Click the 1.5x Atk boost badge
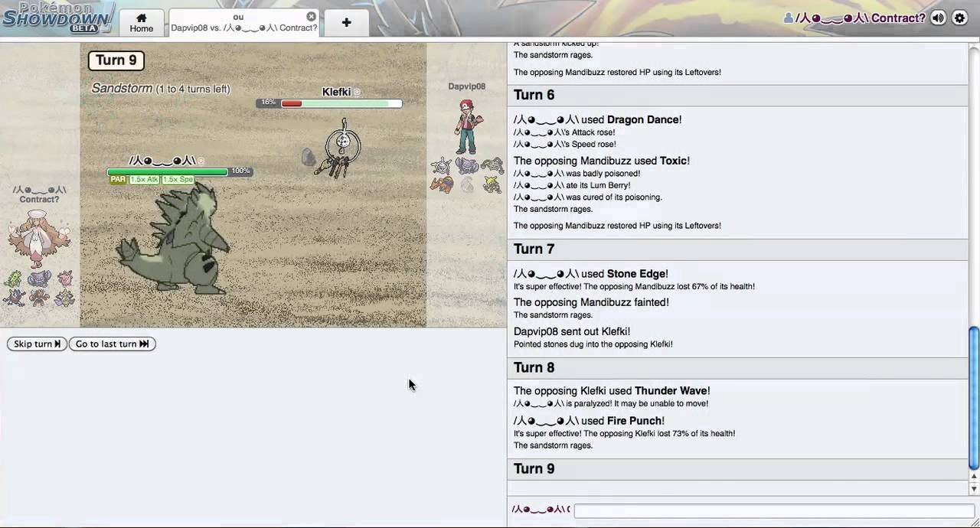980x528 pixels. (144, 179)
